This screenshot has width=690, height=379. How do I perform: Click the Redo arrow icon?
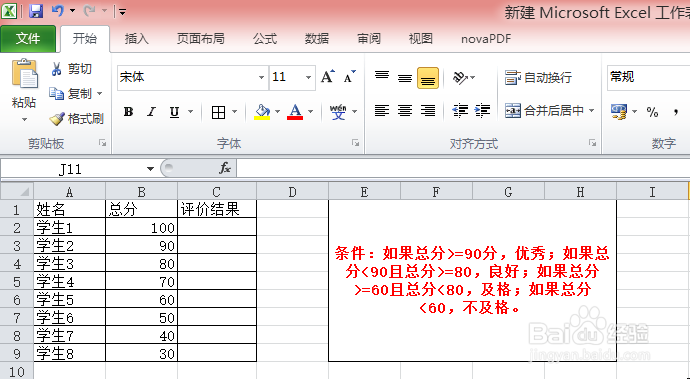point(89,11)
